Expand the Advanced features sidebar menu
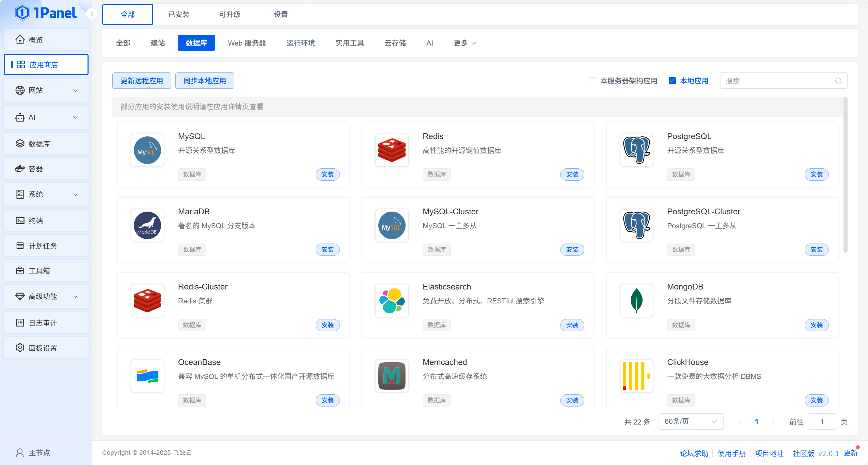The width and height of the screenshot is (868, 465). [46, 297]
